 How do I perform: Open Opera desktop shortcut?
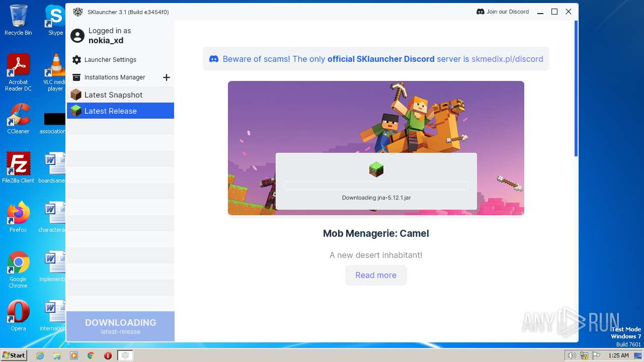pyautogui.click(x=18, y=316)
